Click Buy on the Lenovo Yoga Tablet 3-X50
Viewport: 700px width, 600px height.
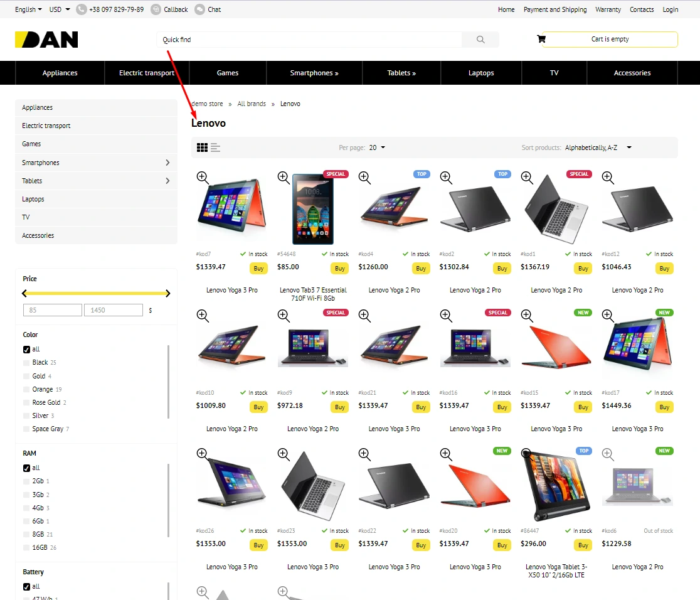582,545
